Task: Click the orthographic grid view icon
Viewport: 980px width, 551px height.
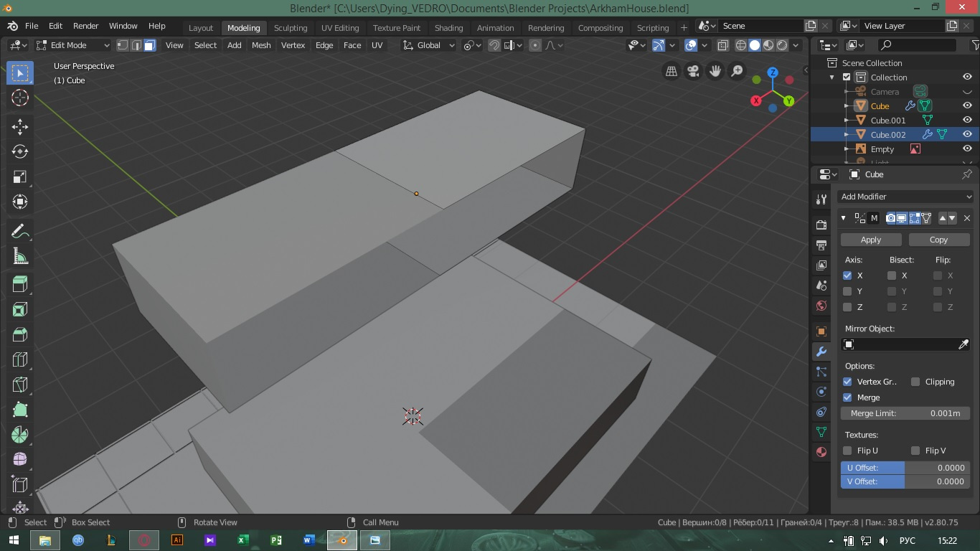Action: click(x=672, y=71)
